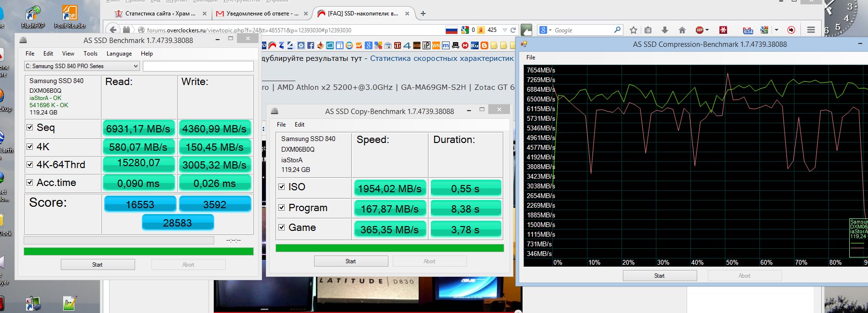Uncheck the ISO copy test checkbox

point(282,187)
